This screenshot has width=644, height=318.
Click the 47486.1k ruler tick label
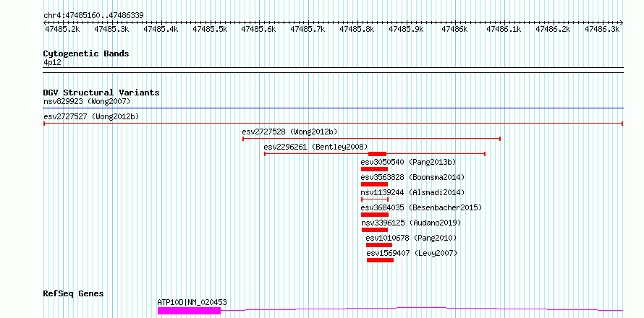click(504, 29)
